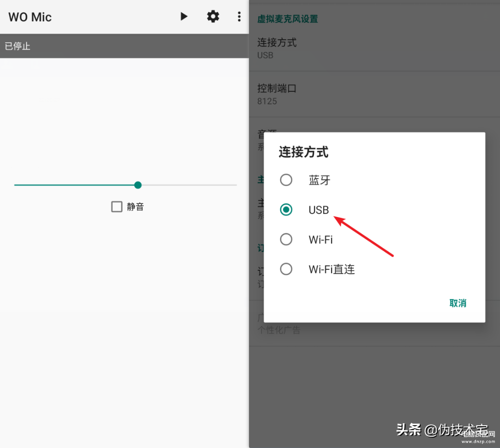
Task: Tick the 静音 mute checkbox
Action: coord(117,207)
